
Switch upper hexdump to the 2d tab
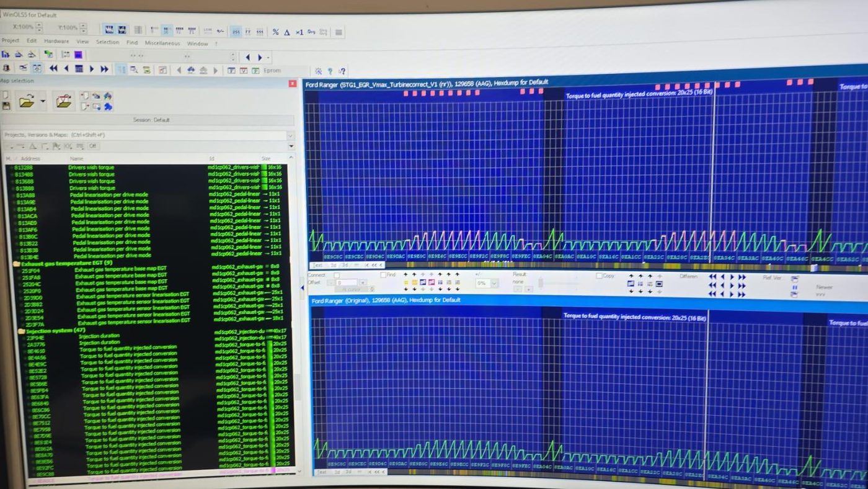[334, 265]
